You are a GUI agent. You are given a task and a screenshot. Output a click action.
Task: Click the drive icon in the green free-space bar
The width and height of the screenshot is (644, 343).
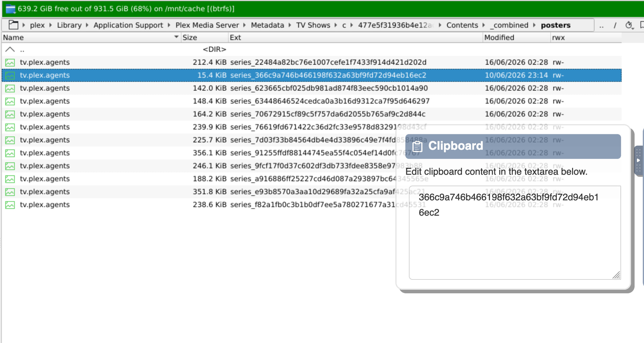click(x=11, y=9)
